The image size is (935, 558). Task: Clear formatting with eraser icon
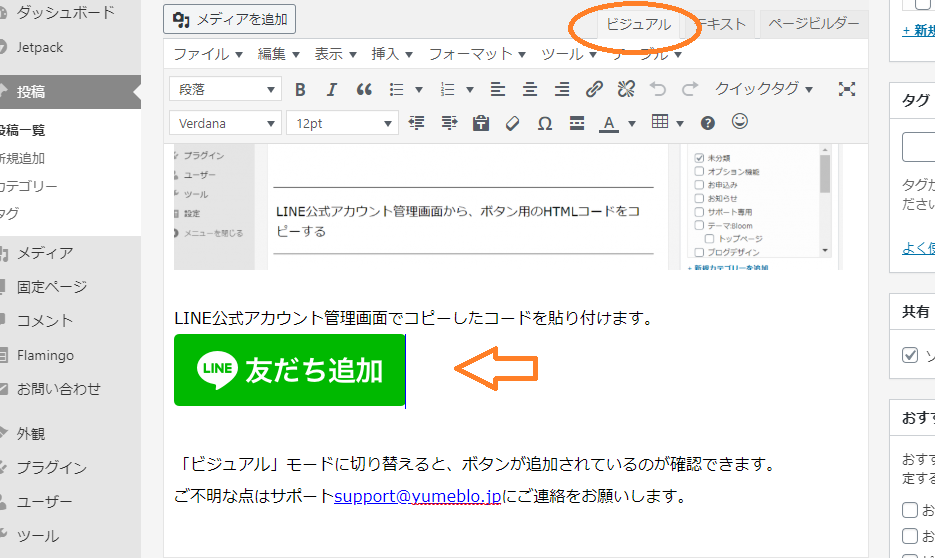click(x=512, y=123)
